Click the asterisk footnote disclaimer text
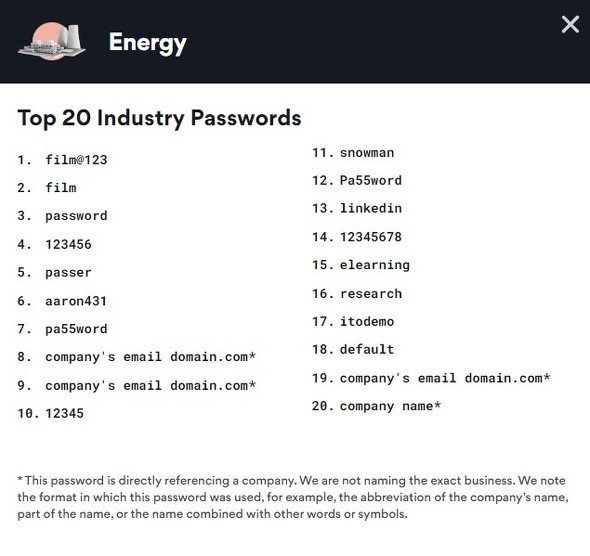Image resolution: width=590 pixels, height=556 pixels. click(293, 497)
